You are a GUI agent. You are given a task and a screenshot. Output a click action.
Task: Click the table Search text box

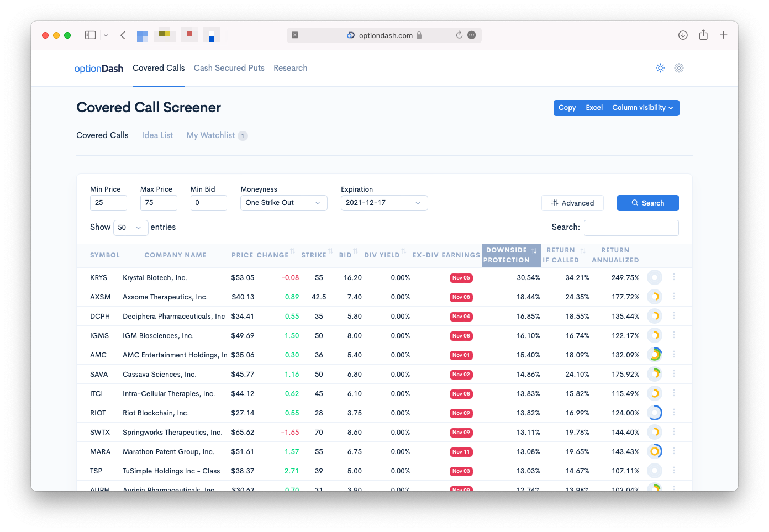tap(631, 228)
